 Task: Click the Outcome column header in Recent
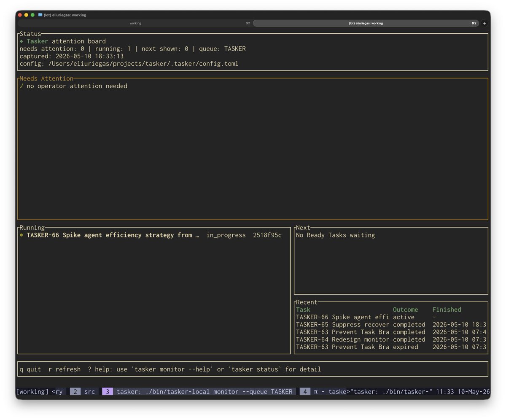[406, 310]
